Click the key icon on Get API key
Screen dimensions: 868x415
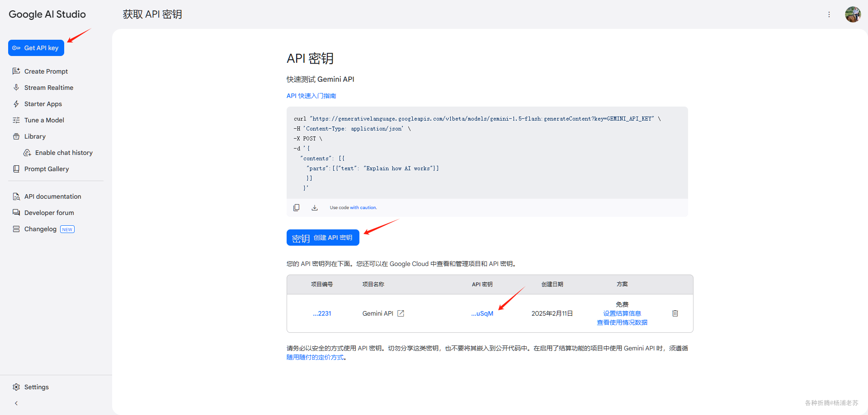click(16, 48)
